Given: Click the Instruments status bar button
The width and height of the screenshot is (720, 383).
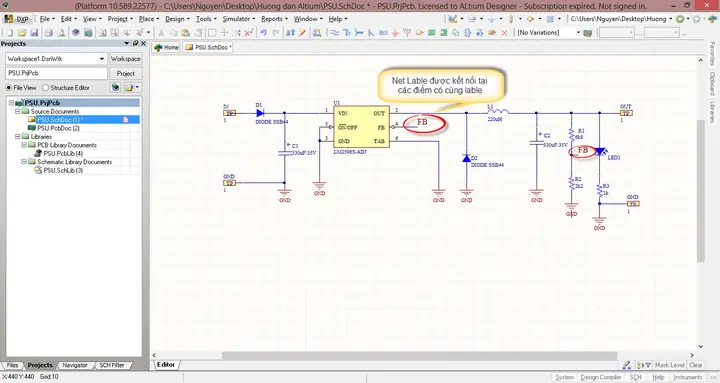Looking at the screenshot, I should (687, 377).
